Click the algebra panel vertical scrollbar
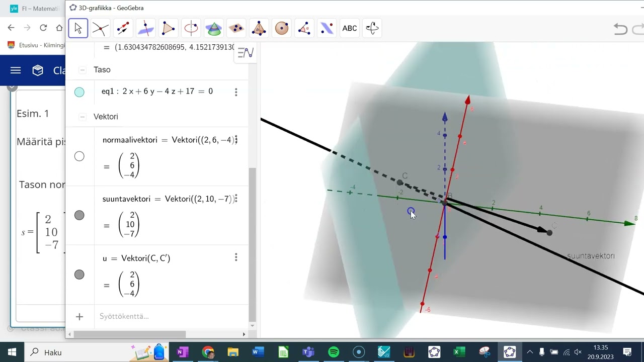This screenshot has width=644, height=362. click(x=253, y=245)
